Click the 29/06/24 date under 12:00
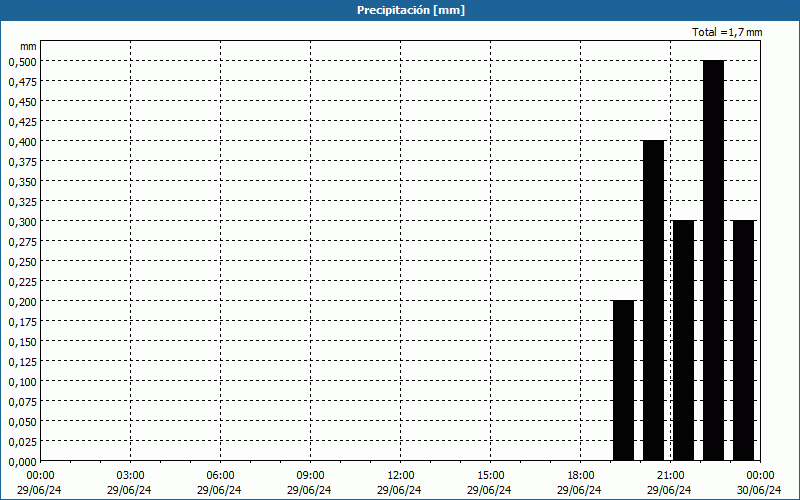Screen dimensions: 800x500 tap(399, 490)
